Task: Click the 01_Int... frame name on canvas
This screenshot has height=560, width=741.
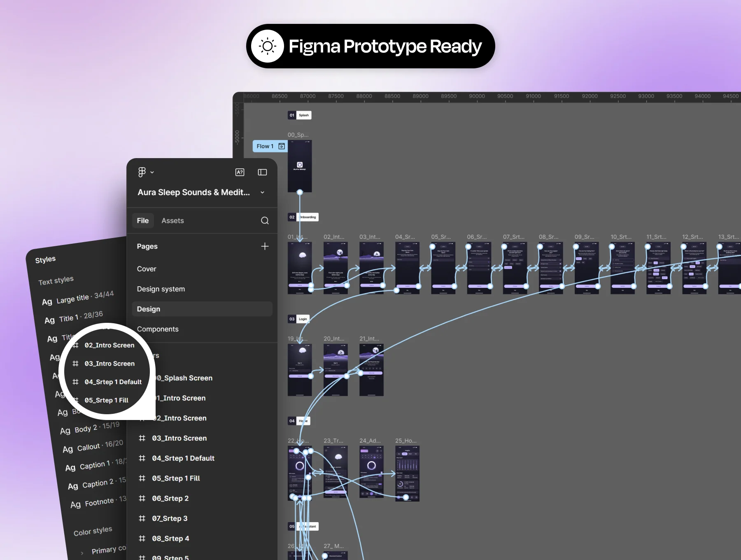Action: click(297, 237)
